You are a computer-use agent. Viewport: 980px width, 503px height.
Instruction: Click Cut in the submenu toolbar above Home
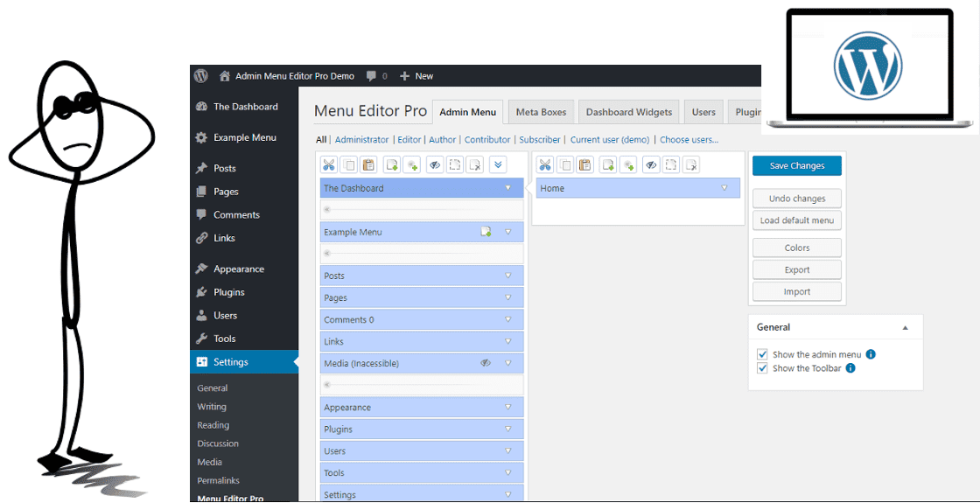[x=545, y=165]
